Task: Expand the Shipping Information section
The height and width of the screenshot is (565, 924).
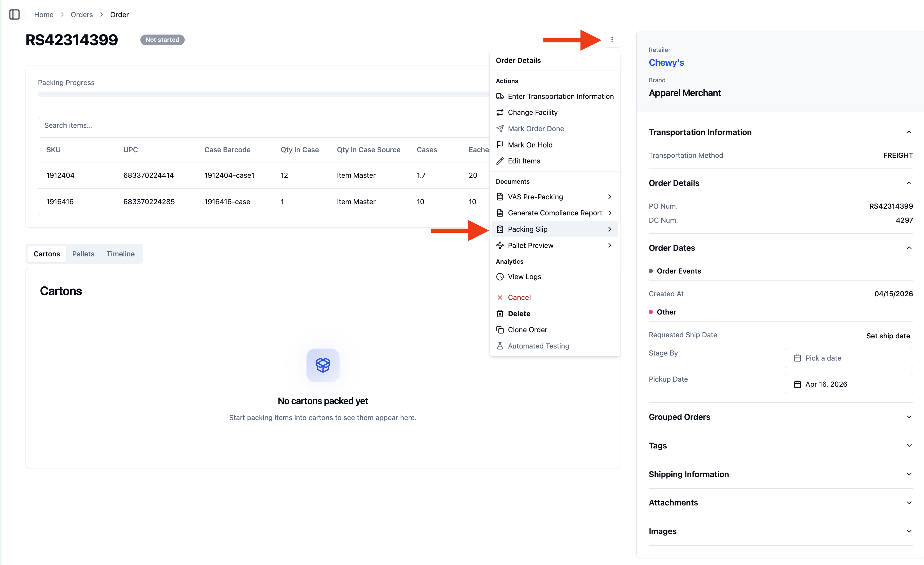Action: tap(780, 474)
